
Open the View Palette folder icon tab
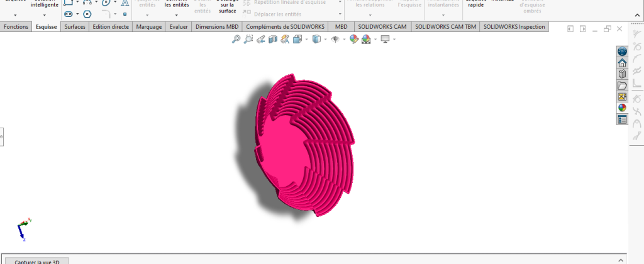pos(622,85)
